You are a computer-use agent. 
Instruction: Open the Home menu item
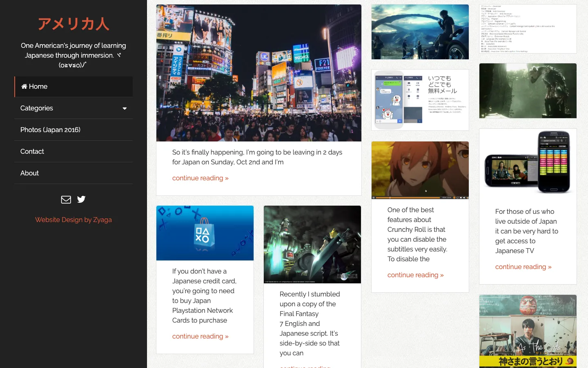73,87
